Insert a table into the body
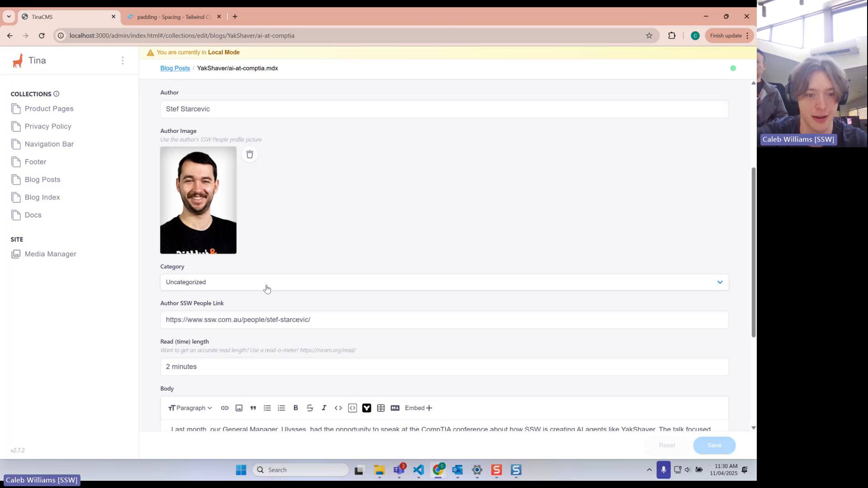This screenshot has width=868, height=488. click(381, 408)
